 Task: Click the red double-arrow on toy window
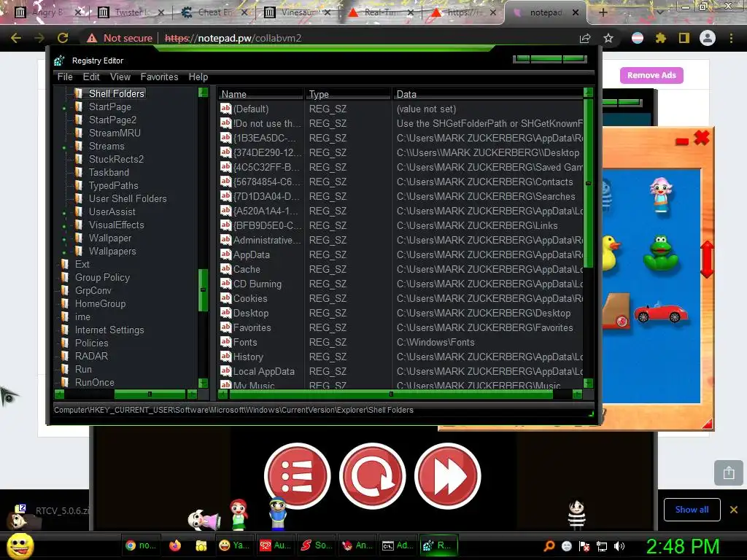pos(707,259)
